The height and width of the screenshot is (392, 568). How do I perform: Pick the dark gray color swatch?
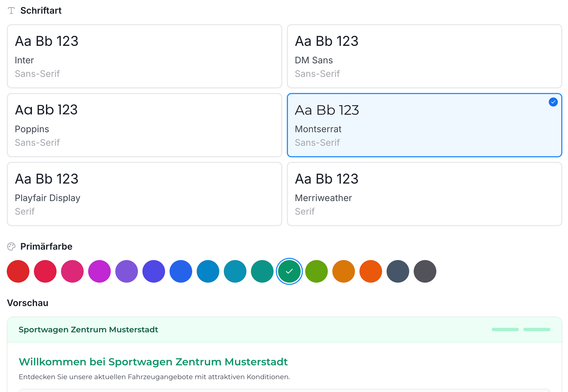[425, 271]
